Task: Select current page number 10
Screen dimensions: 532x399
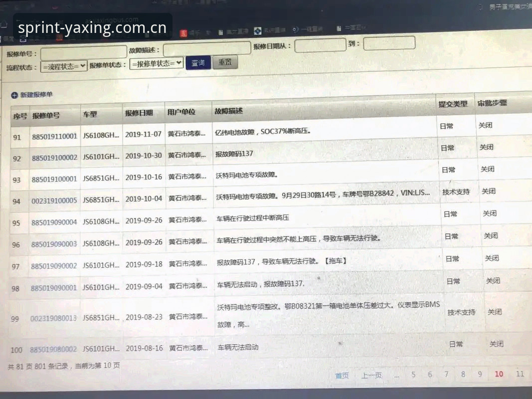Action: (x=499, y=374)
